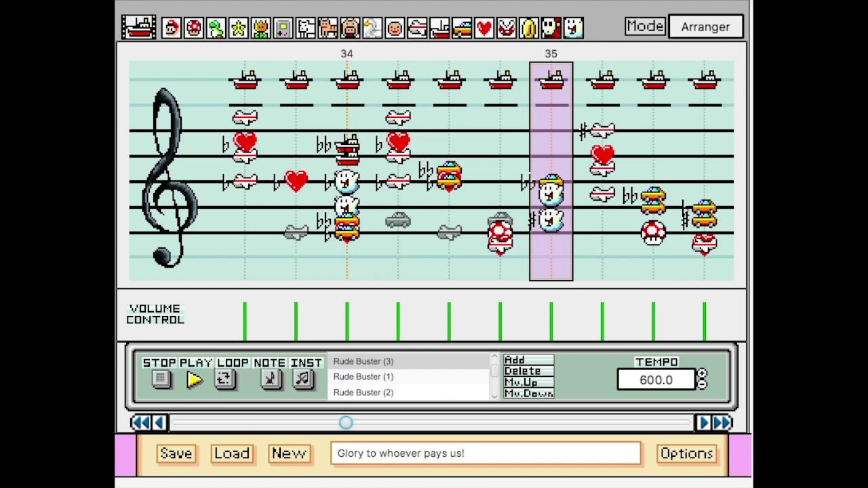Select the Baby Face instrument icon
The width and height of the screenshot is (868, 488).
395,28
